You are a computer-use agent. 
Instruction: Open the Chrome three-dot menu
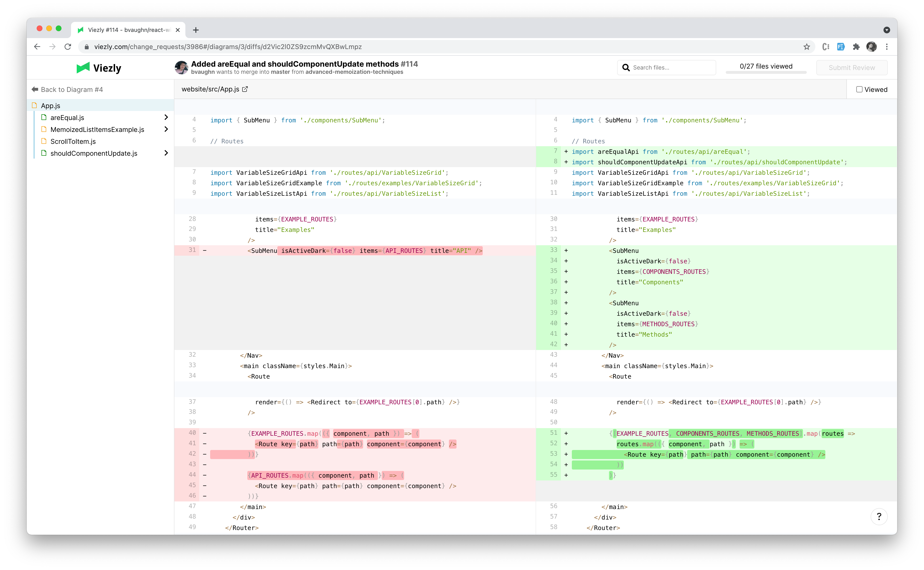click(887, 47)
